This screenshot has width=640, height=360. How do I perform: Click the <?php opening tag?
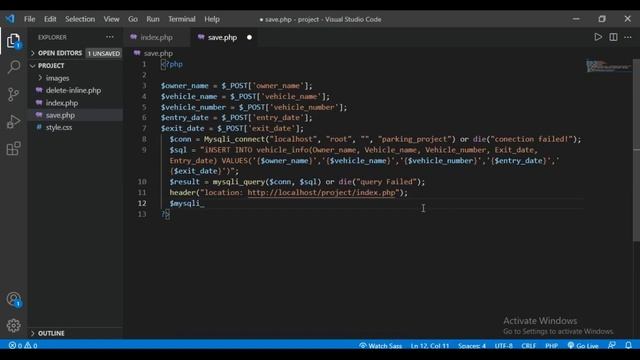click(x=172, y=64)
